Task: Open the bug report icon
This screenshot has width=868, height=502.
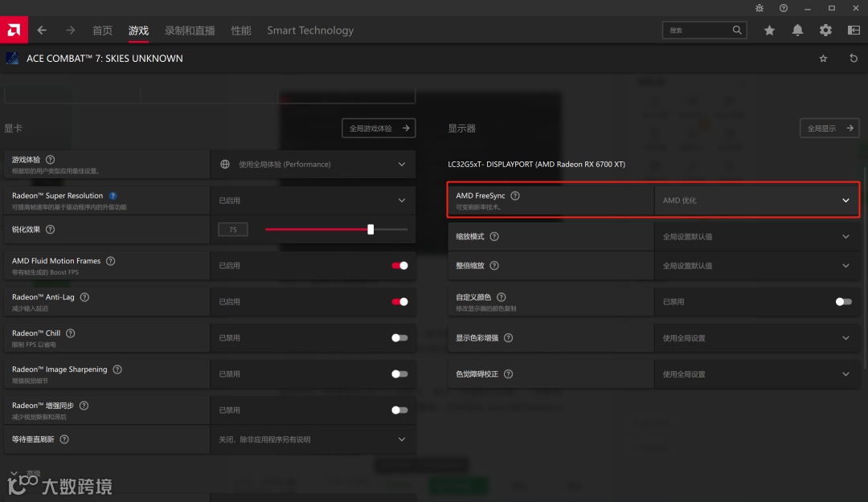Action: [759, 8]
